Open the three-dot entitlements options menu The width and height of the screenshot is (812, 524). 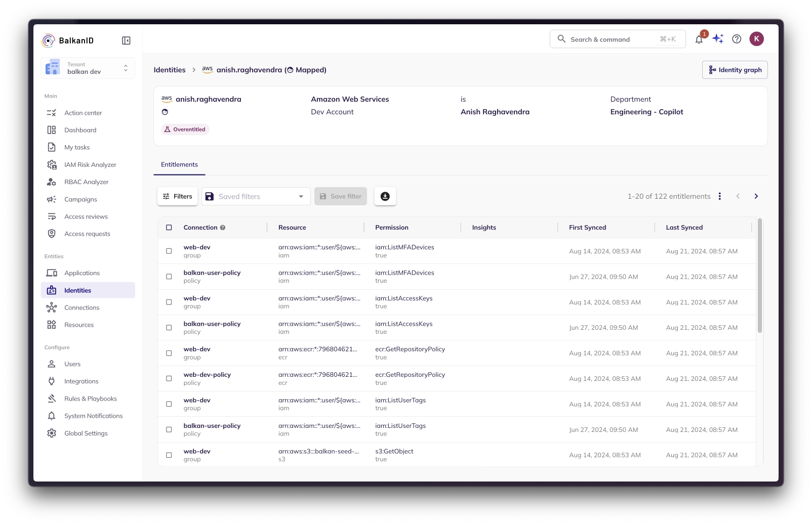pos(719,196)
